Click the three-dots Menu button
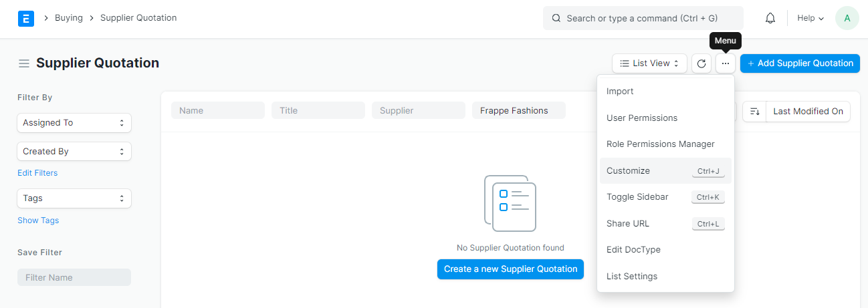Screen dimensions: 868x308 726,63
